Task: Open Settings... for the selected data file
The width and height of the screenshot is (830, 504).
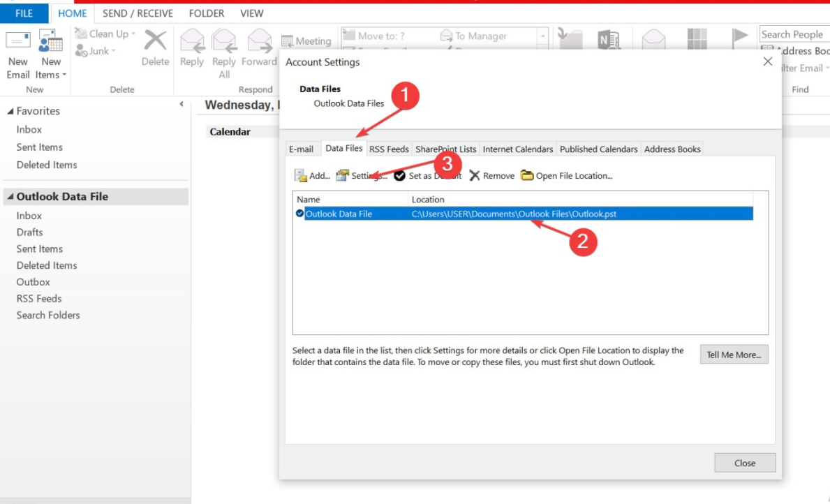Action: [x=362, y=176]
